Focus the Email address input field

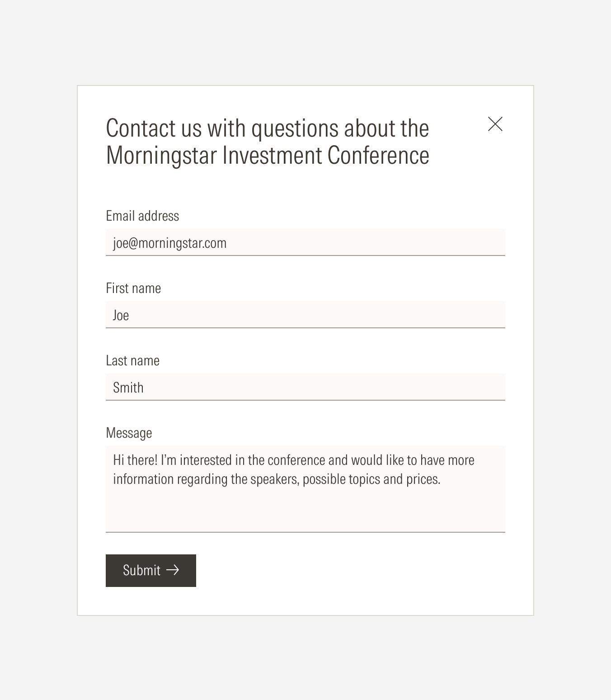[x=305, y=242]
